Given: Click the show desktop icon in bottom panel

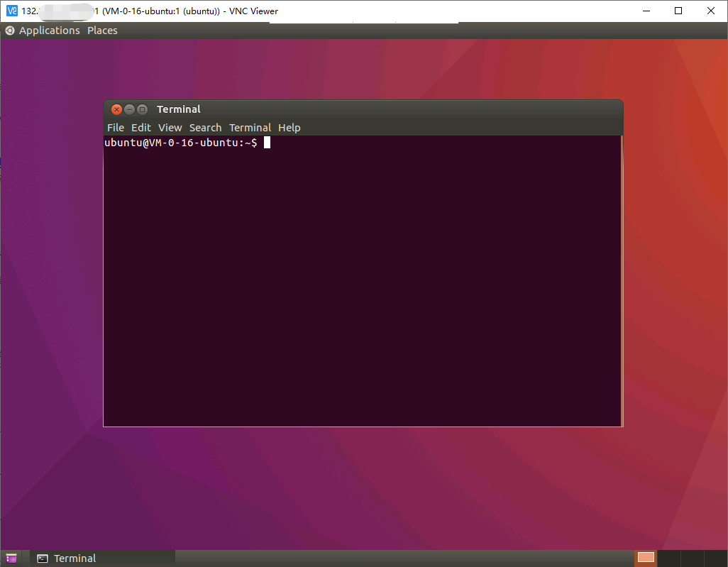Looking at the screenshot, I should [x=11, y=558].
